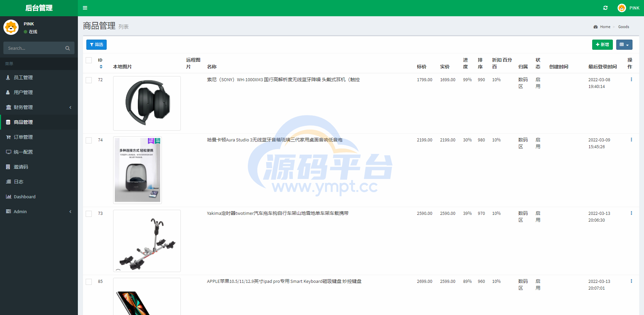Open Dashboard in the sidebar
Image resolution: width=644 pixels, height=315 pixels.
(x=39, y=197)
